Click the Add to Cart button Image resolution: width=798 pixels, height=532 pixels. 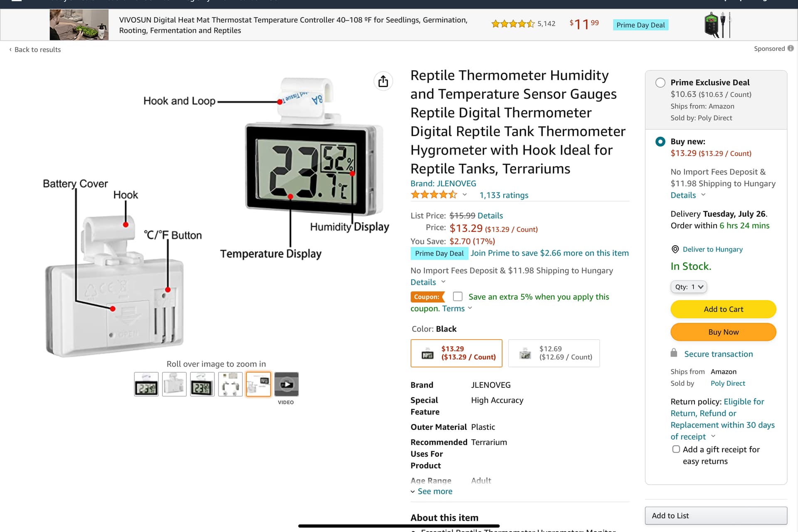point(723,309)
